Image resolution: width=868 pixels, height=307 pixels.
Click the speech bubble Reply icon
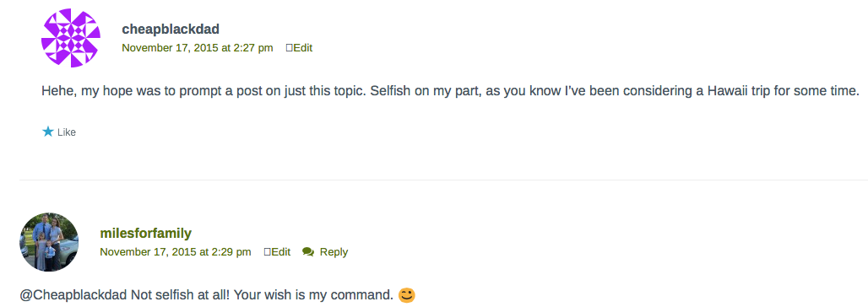point(308,252)
